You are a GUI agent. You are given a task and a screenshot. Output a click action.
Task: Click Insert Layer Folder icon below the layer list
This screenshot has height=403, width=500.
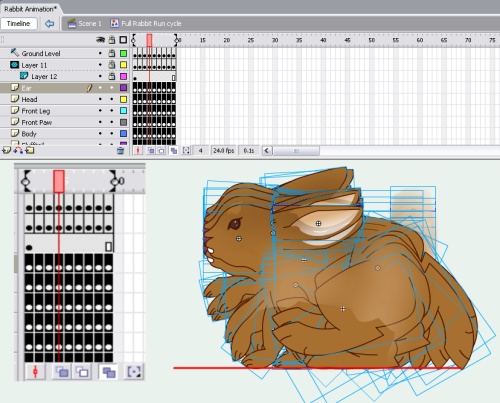[30, 151]
